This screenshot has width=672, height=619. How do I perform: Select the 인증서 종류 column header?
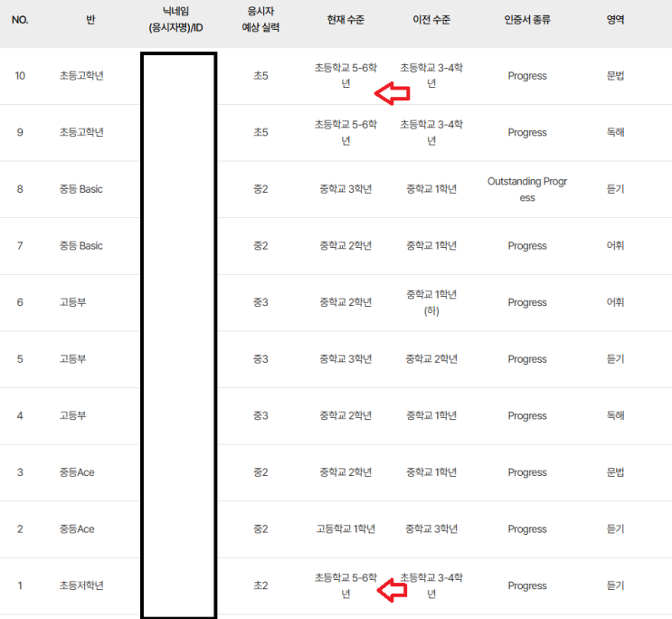tap(527, 19)
